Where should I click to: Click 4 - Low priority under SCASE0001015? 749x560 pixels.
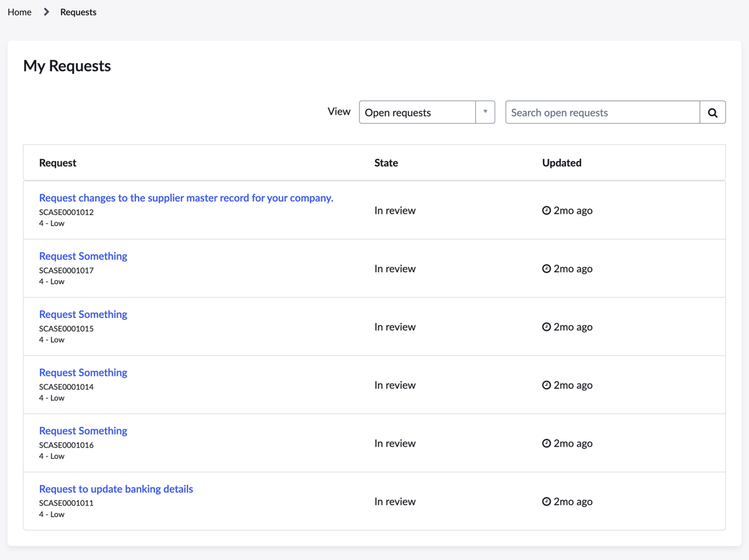coord(52,340)
